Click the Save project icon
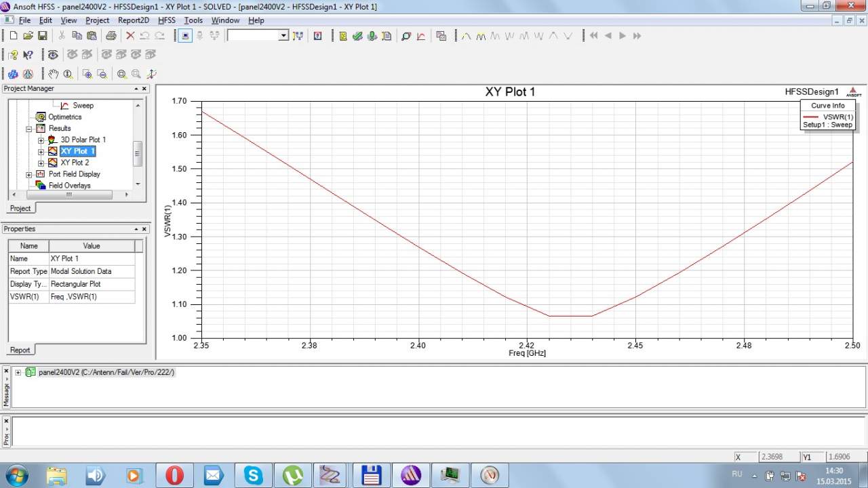 [42, 36]
